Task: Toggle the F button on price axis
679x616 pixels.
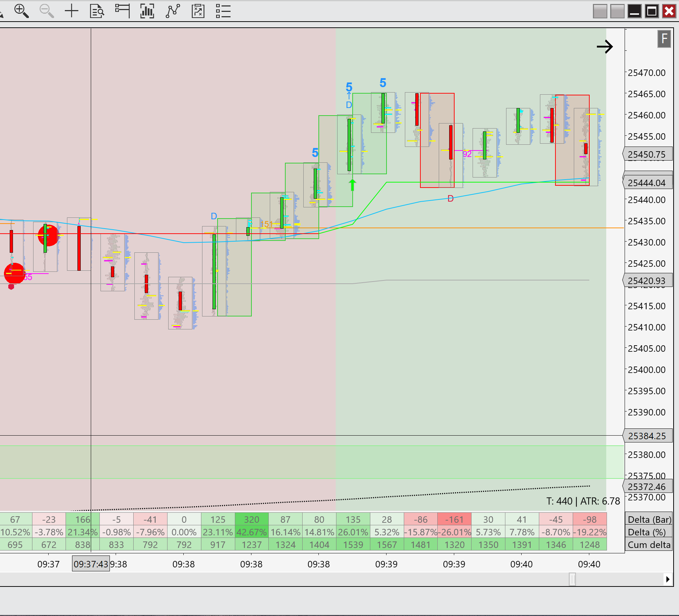Action: click(664, 39)
